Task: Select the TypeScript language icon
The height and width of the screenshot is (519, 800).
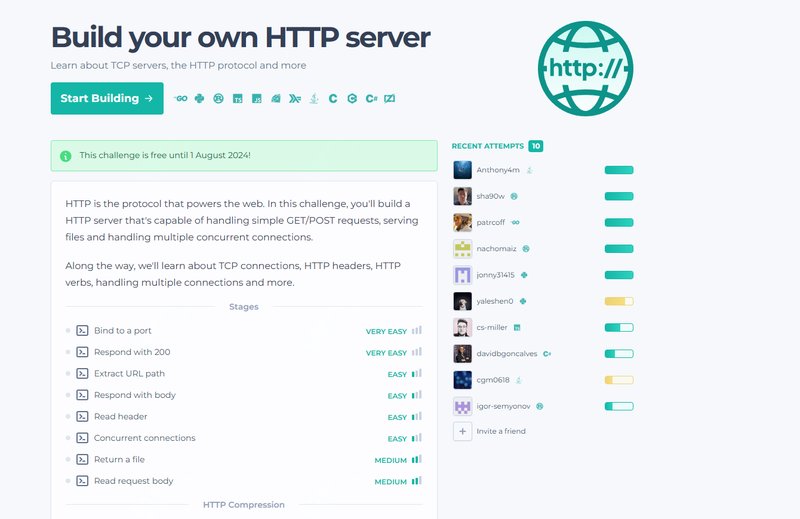Action: (x=238, y=99)
